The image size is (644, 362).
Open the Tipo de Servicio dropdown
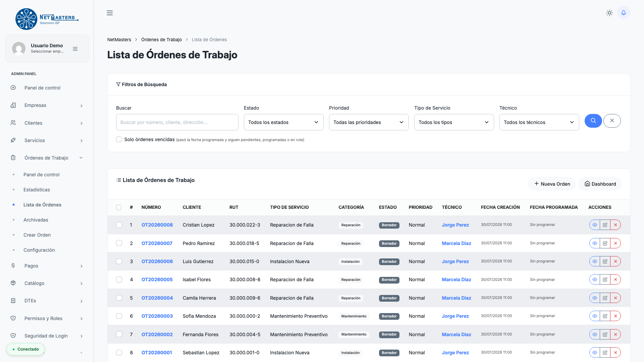pos(454,122)
